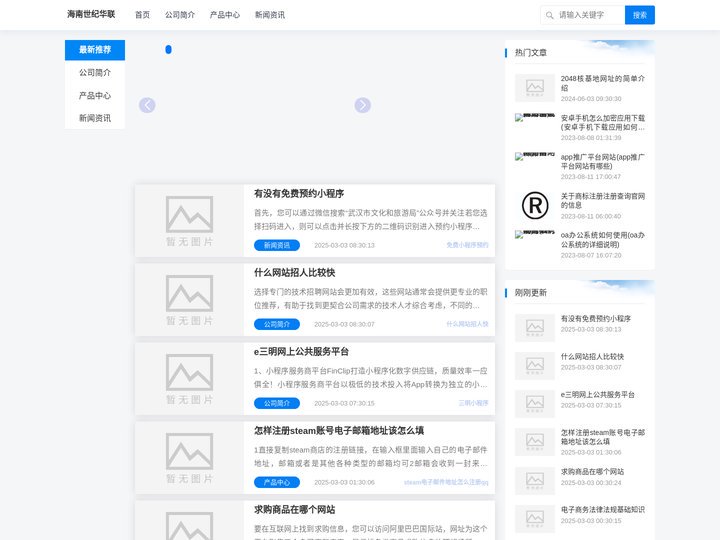Open thumbnail beside 求购商品在哪个网站 in 刚刚更新

pos(534,481)
